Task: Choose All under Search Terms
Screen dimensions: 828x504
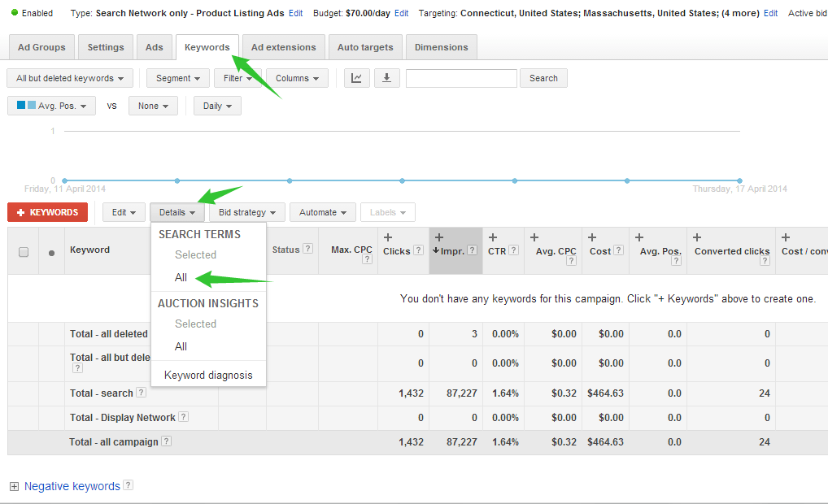Action: click(181, 277)
